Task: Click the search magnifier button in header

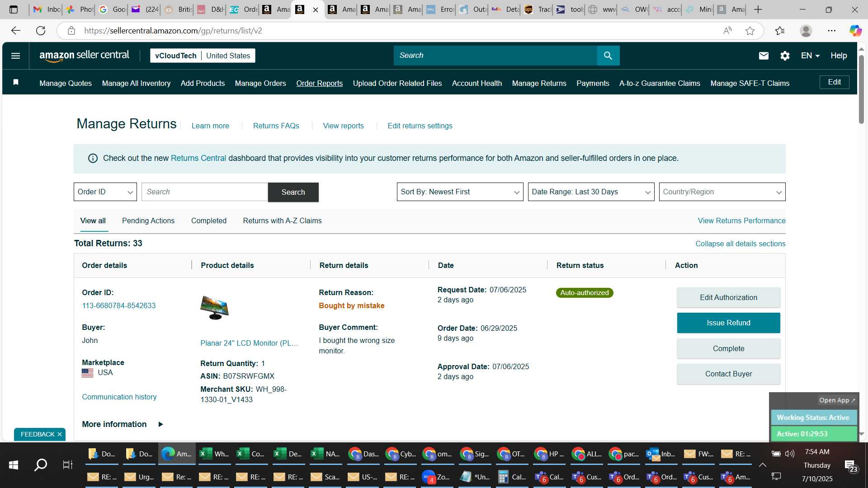Action: (x=608, y=56)
